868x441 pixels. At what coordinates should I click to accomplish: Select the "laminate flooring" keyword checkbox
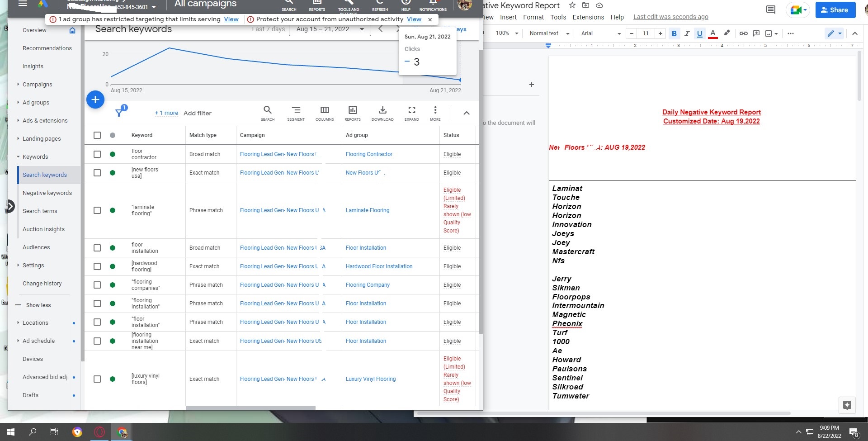pyautogui.click(x=97, y=210)
